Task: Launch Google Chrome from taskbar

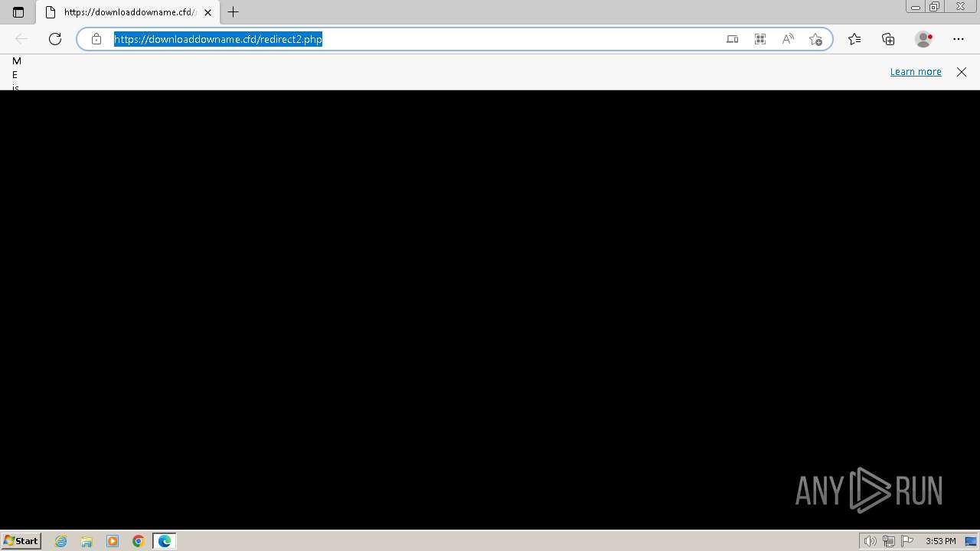Action: (x=139, y=541)
